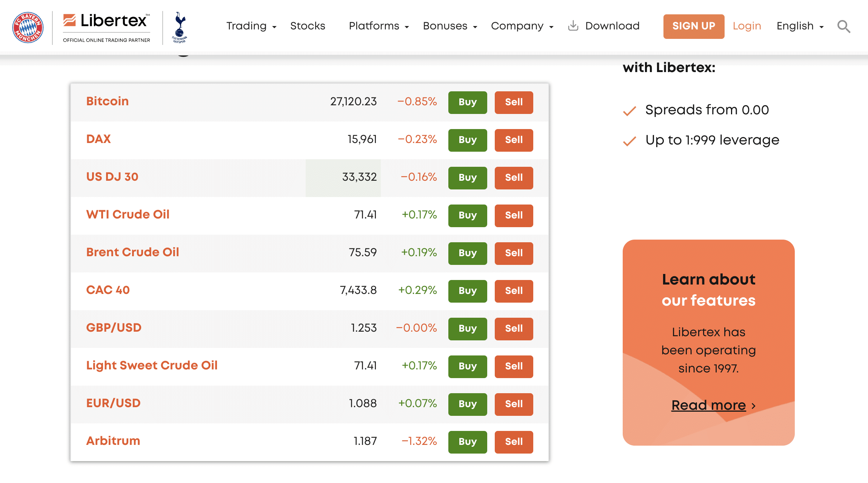The width and height of the screenshot is (868, 483).
Task: Buy Bitcoin
Action: (x=468, y=102)
